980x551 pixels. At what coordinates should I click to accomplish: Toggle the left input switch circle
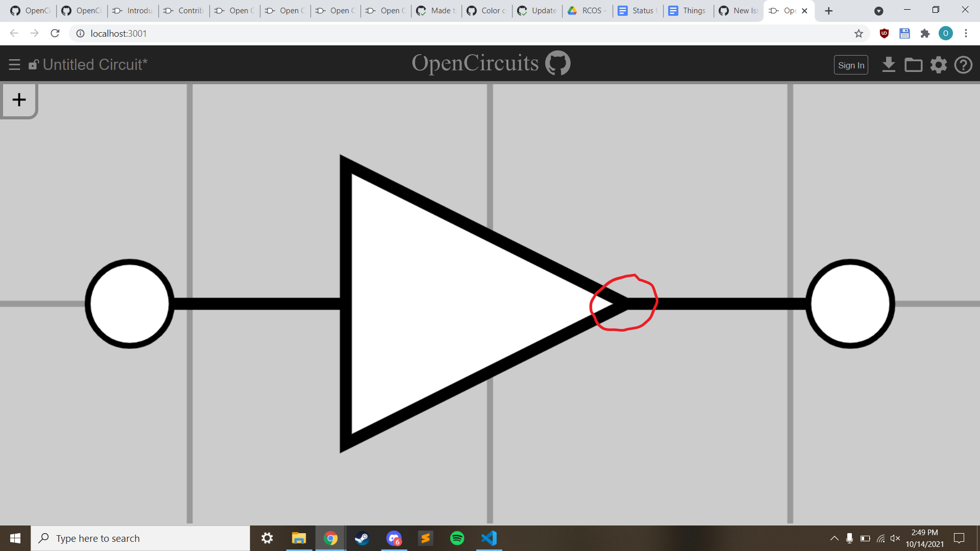[x=129, y=304]
